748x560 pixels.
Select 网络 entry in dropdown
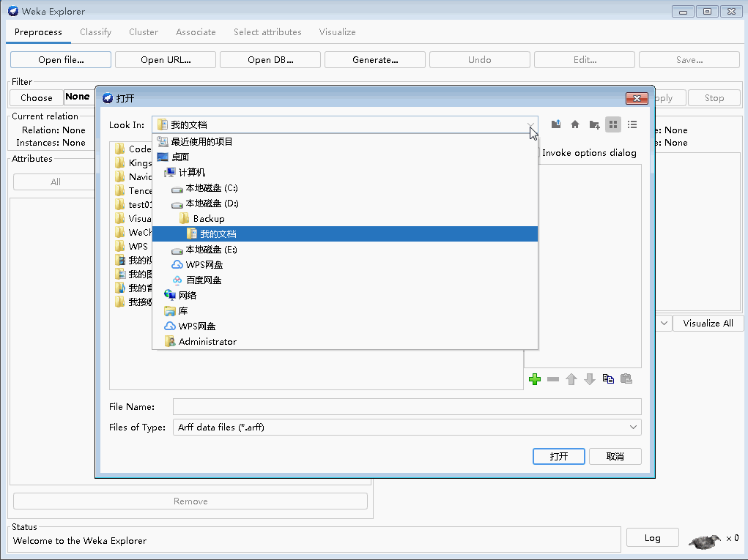coord(345,295)
